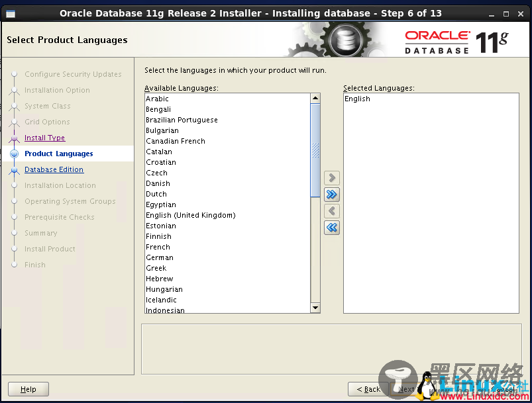This screenshot has height=403, width=532.
Task: Click the Installation Location step
Action: [60, 185]
